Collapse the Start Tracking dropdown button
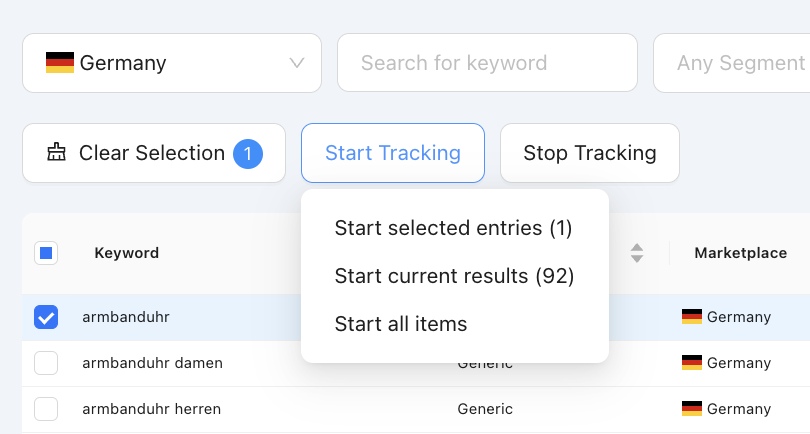Viewport: 810px width, 434px height. pyautogui.click(x=393, y=153)
